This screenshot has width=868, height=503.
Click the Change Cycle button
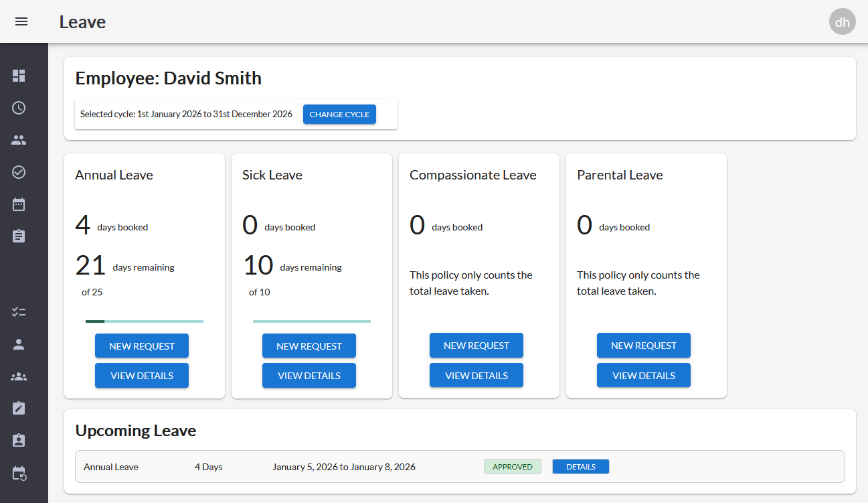(x=339, y=115)
